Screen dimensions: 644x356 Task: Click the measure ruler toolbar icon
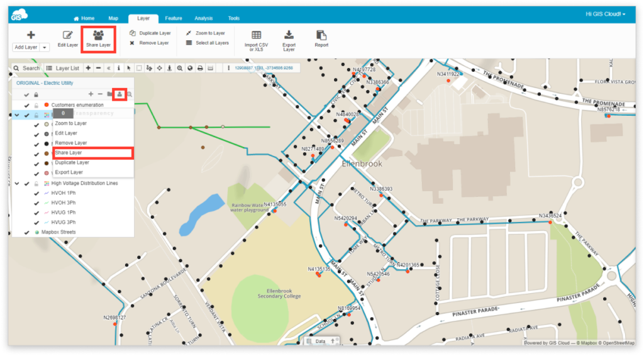[x=210, y=68]
